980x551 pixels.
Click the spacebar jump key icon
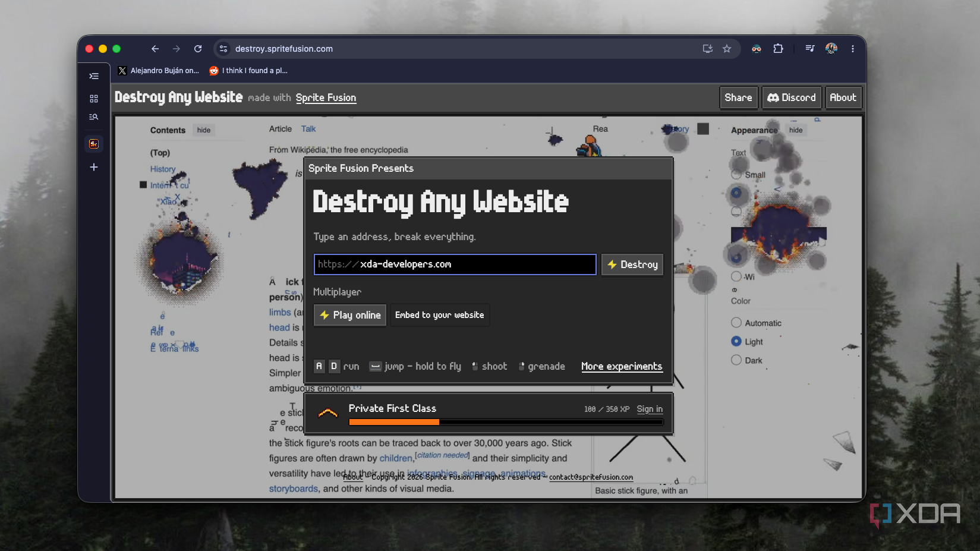click(x=375, y=367)
